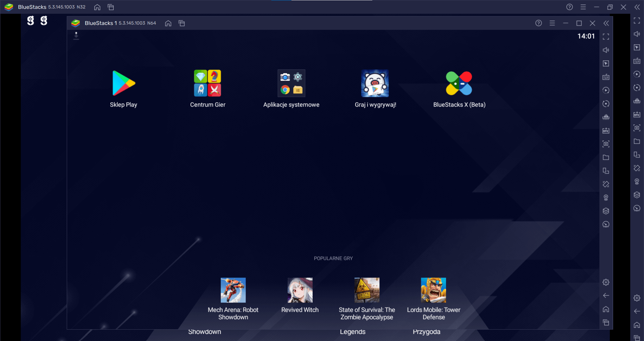Click Android home icon in outer BlueStacks sidebar
The width and height of the screenshot is (644, 341).
click(637, 325)
